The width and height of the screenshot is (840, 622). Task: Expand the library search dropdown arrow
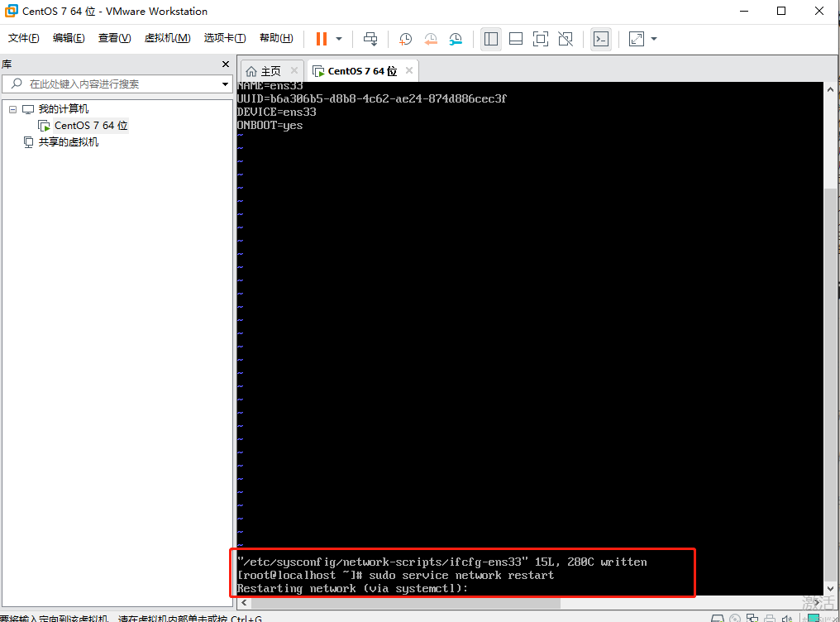pos(225,84)
